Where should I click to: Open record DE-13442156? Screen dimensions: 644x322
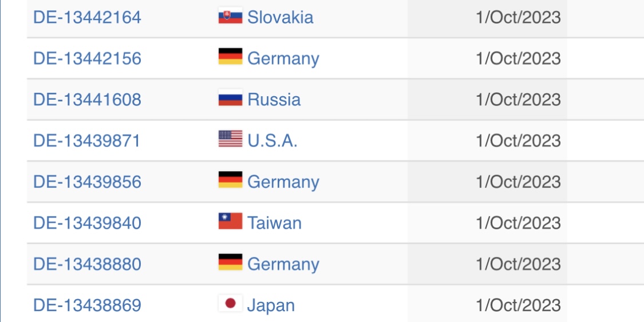[x=87, y=58]
